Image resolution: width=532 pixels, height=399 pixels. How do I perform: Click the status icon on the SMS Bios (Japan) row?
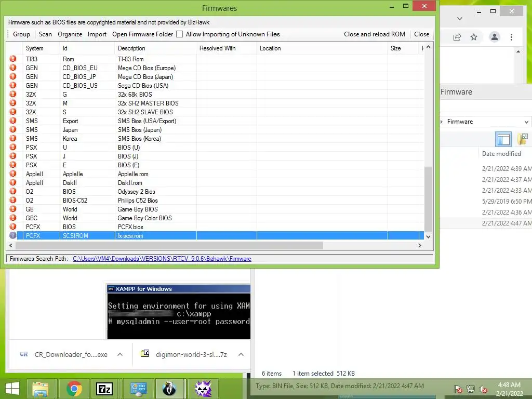point(13,129)
